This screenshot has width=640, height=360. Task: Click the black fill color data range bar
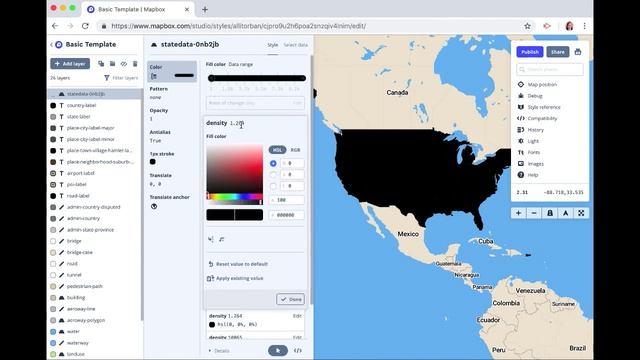257,78
